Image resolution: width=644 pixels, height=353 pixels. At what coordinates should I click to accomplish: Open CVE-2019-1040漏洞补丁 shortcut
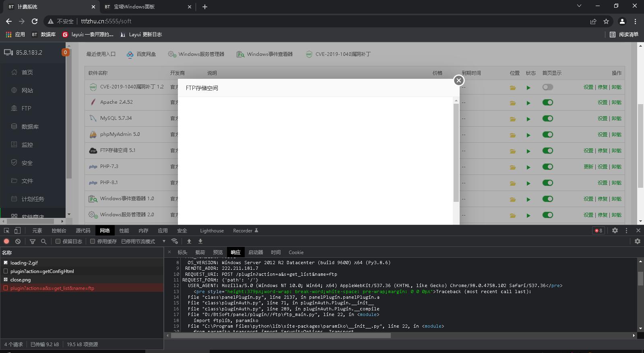point(338,54)
